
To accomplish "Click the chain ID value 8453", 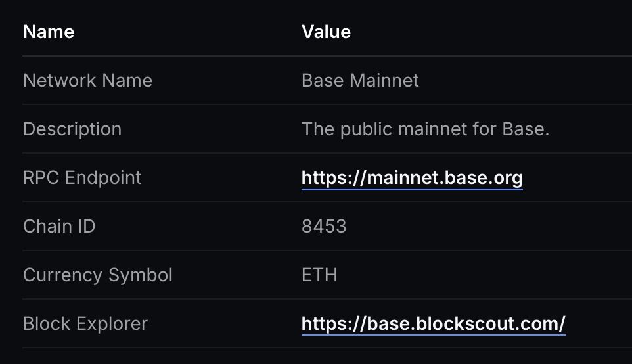I will pos(324,226).
